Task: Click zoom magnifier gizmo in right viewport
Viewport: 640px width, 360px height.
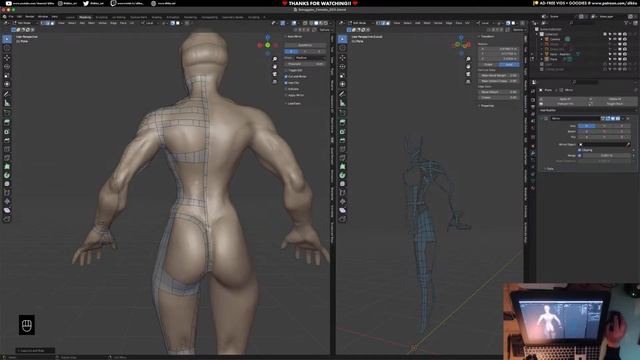Action: pos(468,59)
